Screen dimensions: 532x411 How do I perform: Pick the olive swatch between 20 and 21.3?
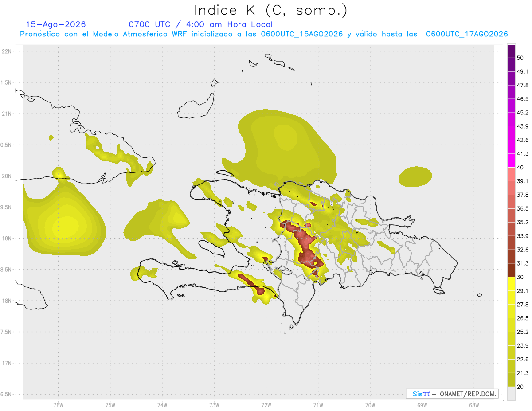pyautogui.click(x=511, y=380)
